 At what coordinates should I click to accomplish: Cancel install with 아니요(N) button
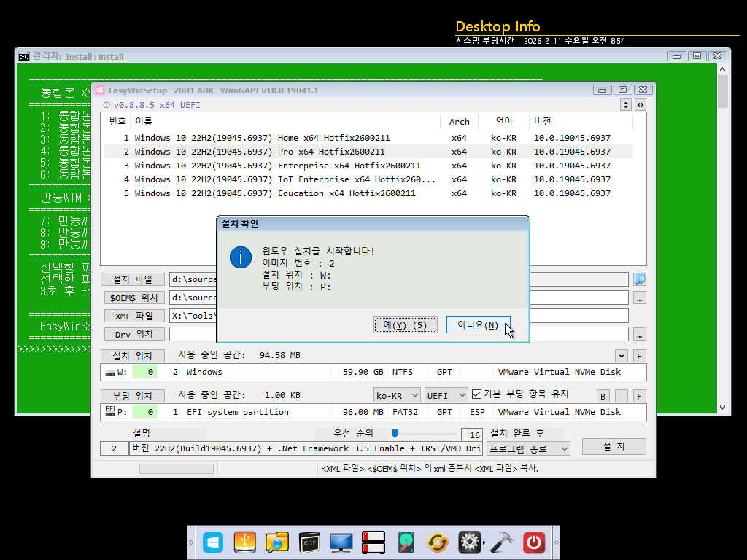pyautogui.click(x=479, y=324)
